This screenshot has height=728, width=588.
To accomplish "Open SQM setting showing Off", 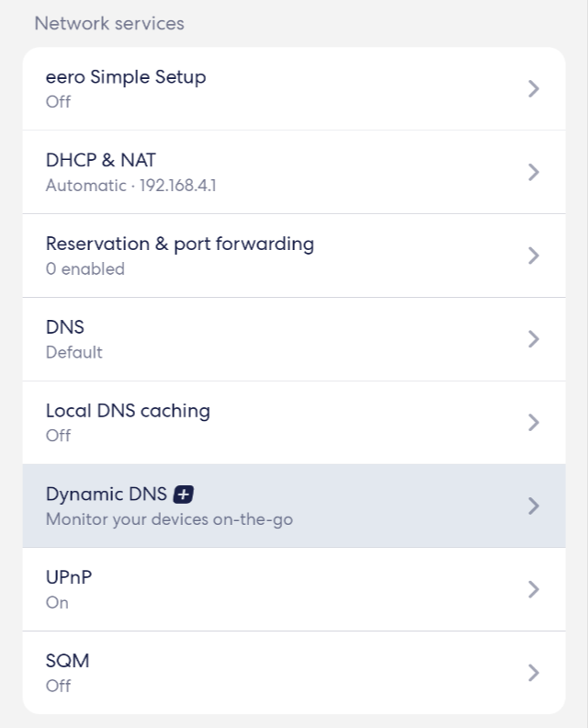I will click(x=294, y=673).
